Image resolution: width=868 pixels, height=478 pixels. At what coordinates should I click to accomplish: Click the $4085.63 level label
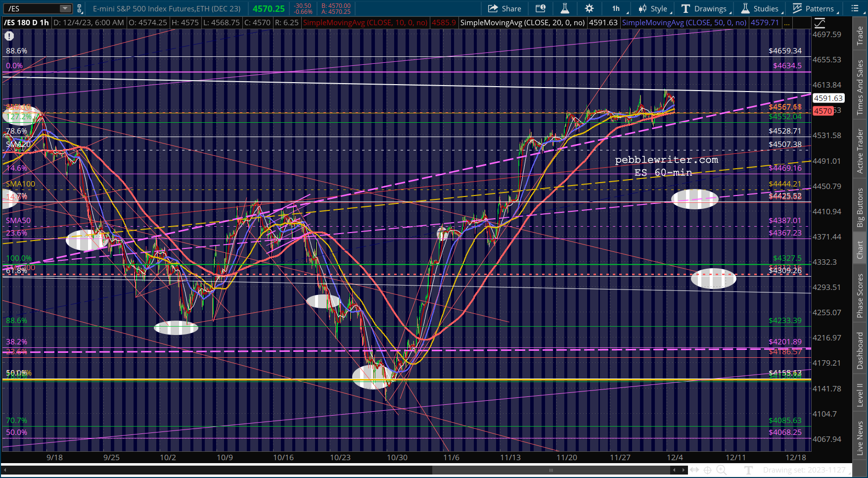[x=785, y=421]
